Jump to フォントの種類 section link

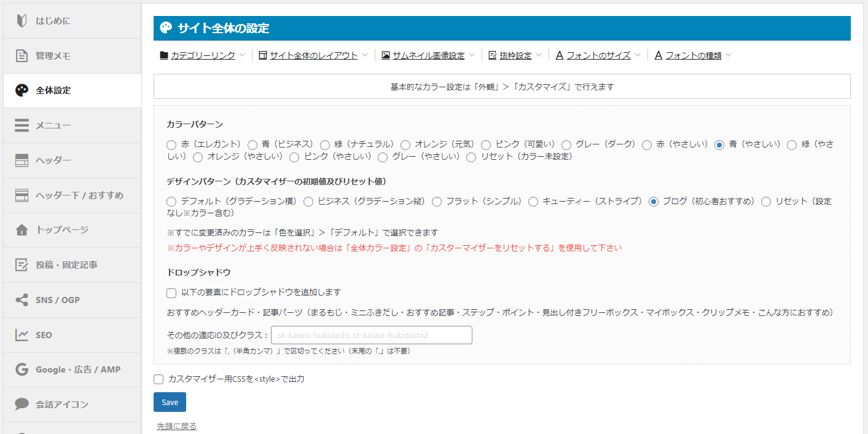(x=694, y=55)
